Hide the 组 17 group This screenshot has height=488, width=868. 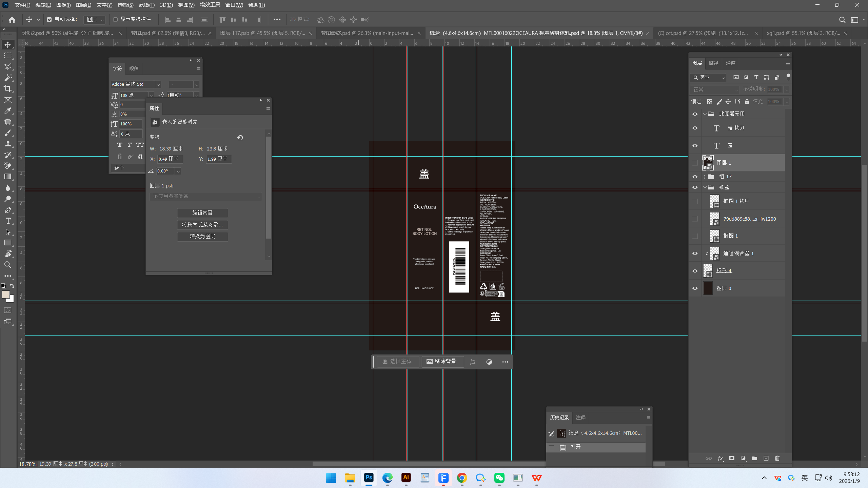(695, 177)
